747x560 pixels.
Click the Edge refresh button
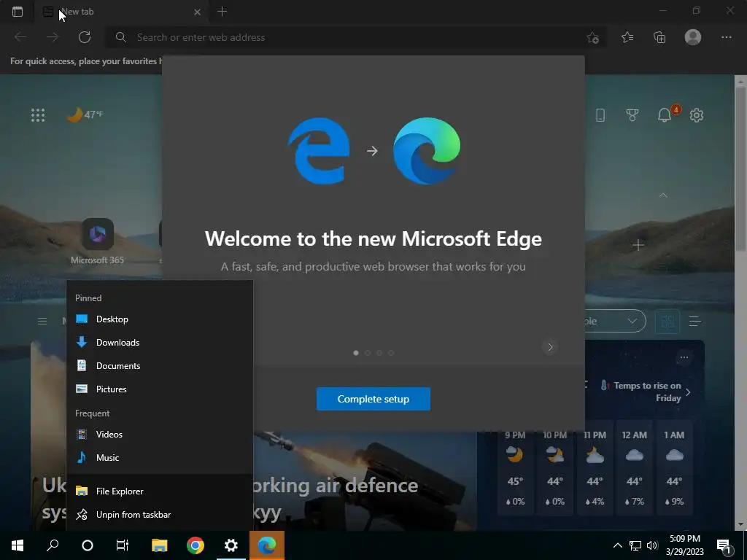(85, 37)
